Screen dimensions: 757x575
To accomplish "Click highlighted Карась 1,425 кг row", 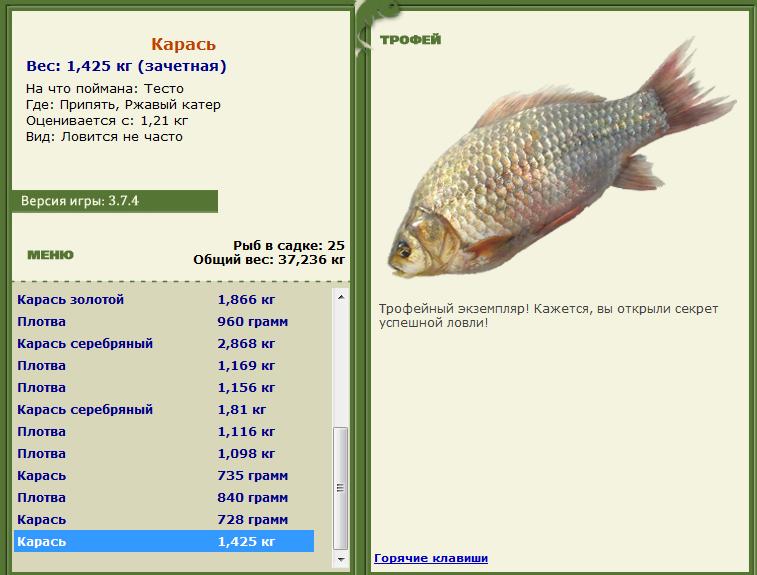I will pyautogui.click(x=164, y=541).
